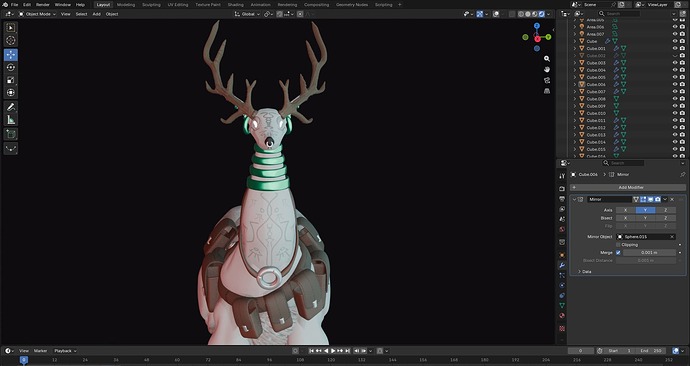Screen dimensions: 690x366
Task: Activate the Move tool
Action: tap(11, 55)
